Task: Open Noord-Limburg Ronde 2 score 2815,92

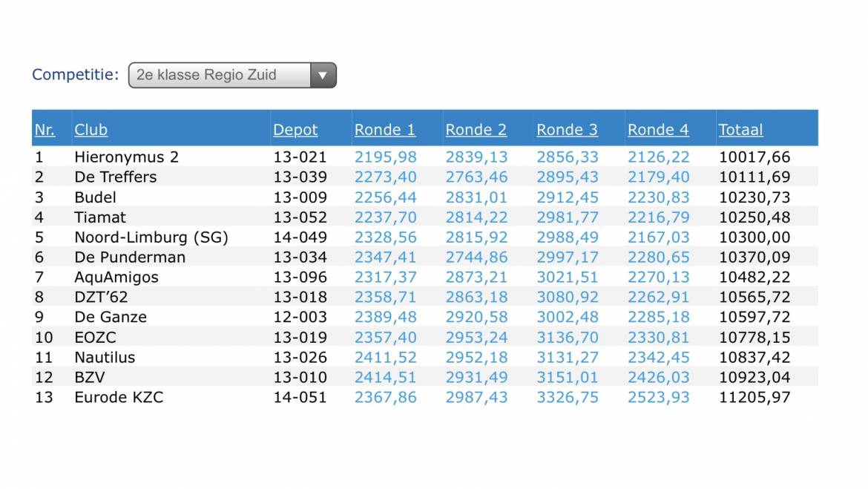Action: pyautogui.click(x=476, y=237)
